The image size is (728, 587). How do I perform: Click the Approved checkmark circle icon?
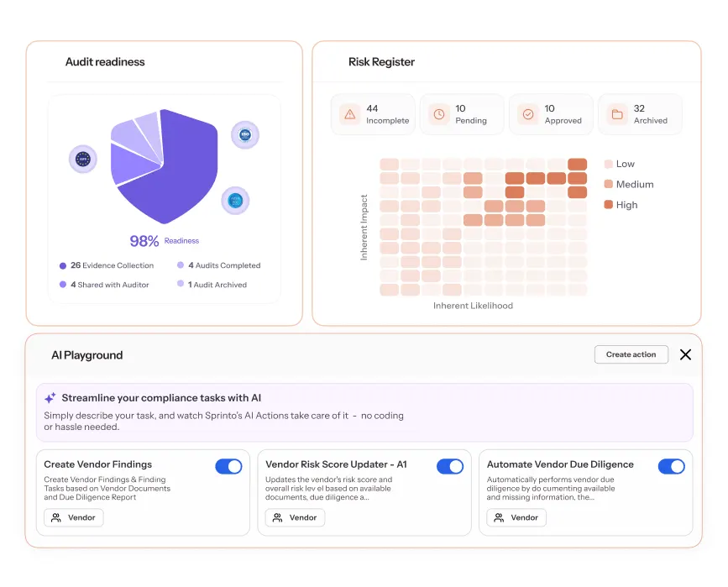point(528,114)
